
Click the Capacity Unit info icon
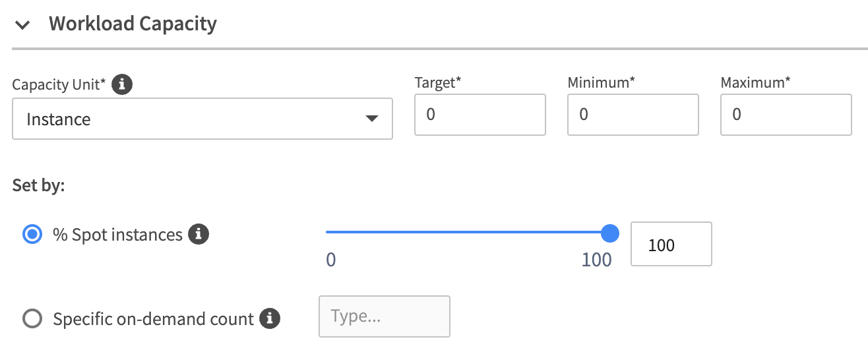[122, 84]
